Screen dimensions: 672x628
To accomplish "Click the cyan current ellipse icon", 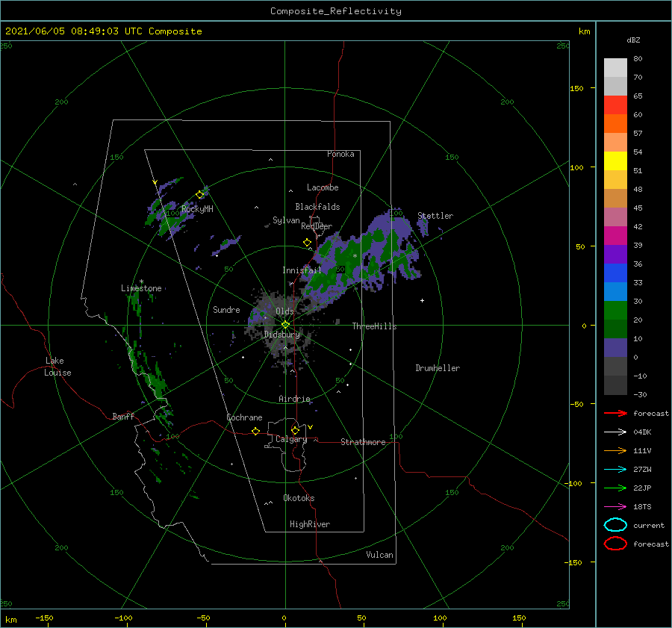I will 615,525.
